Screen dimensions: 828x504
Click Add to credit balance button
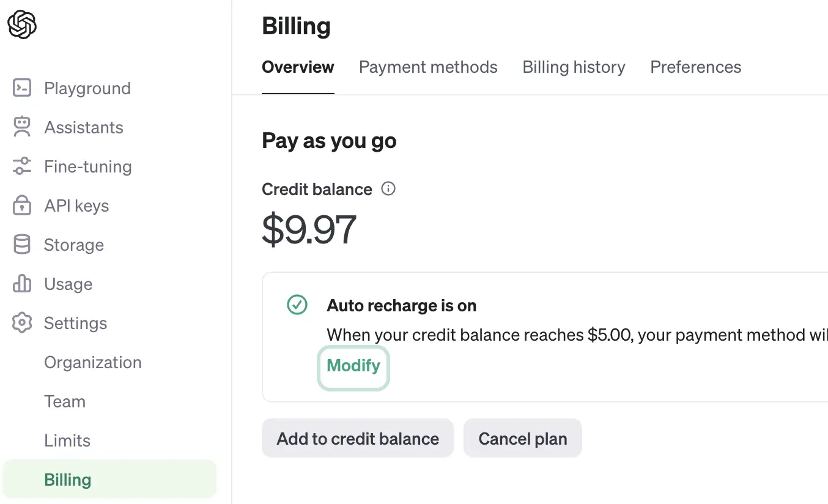(x=358, y=439)
